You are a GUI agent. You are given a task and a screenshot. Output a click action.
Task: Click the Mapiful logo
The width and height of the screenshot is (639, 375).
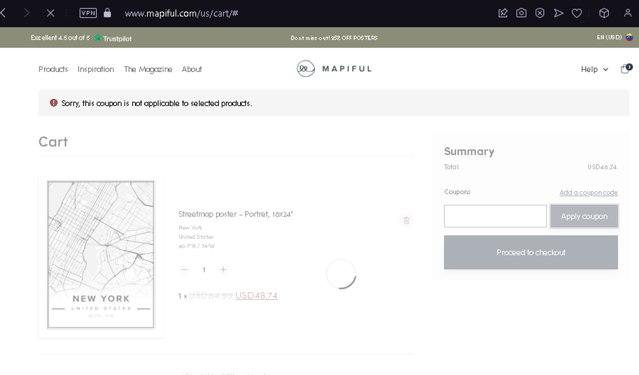[334, 68]
